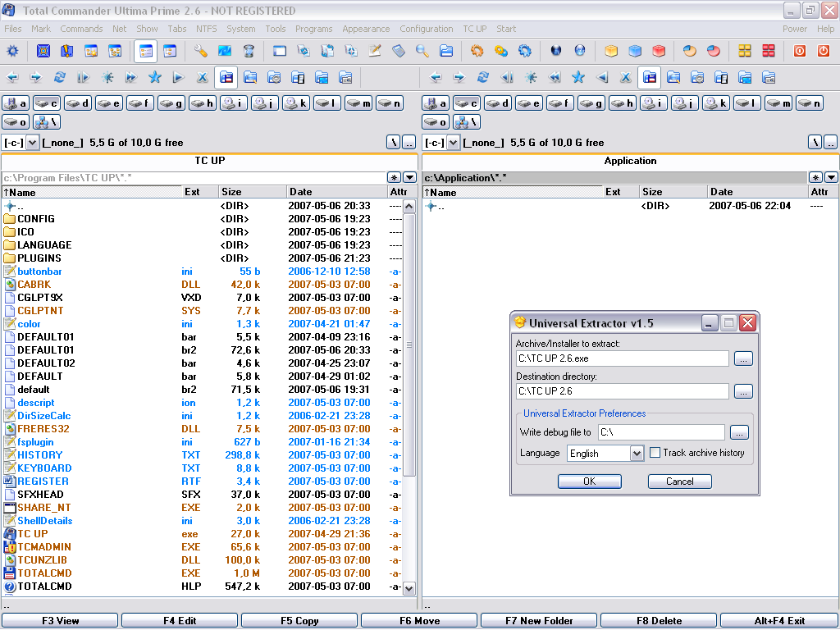840x630 pixels.
Task: Click the recycle bin toolbar icon
Action: coord(249,51)
